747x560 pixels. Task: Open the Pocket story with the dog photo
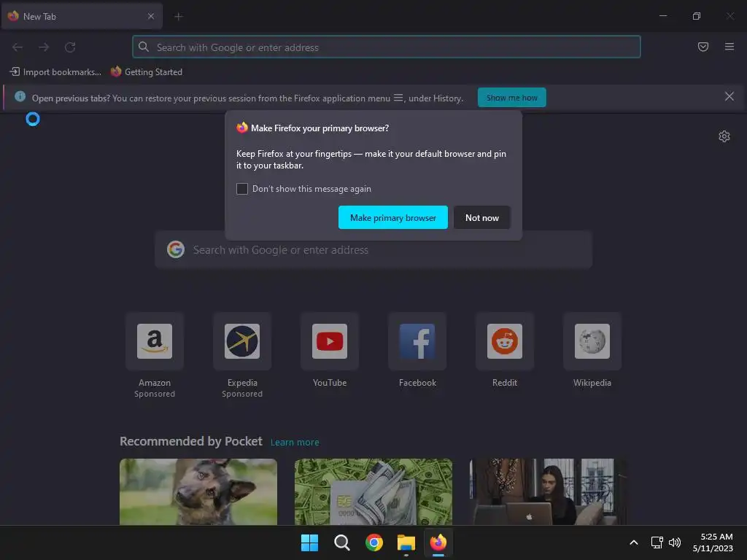198,492
